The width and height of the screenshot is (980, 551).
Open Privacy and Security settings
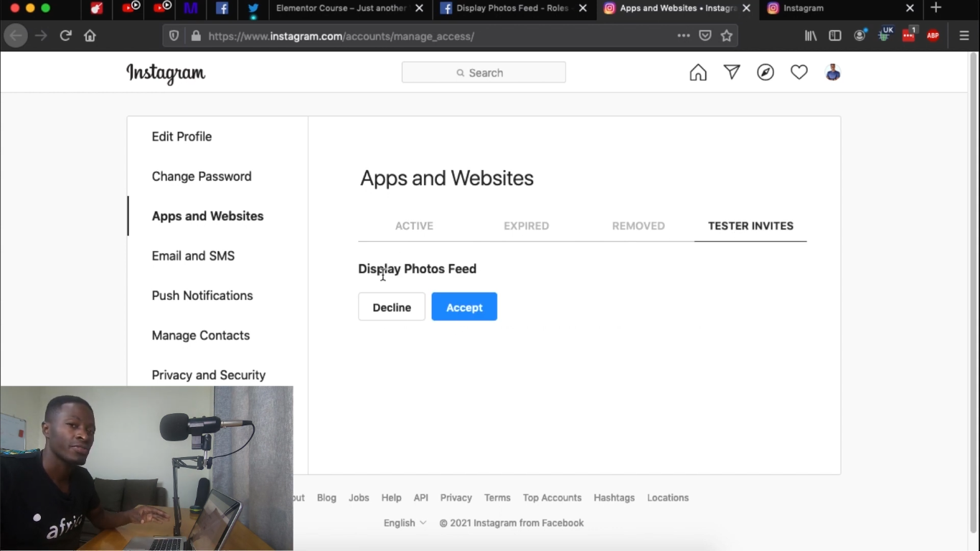coord(209,375)
